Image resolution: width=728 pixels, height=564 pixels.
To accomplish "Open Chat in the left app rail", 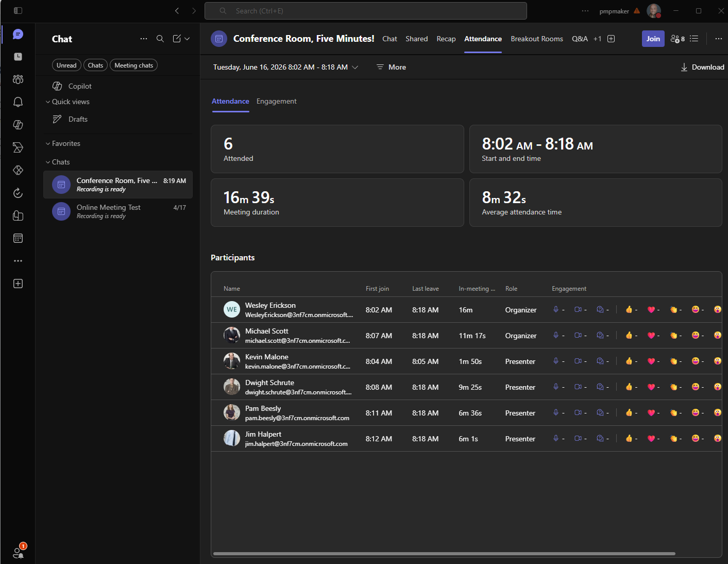I will (18, 34).
